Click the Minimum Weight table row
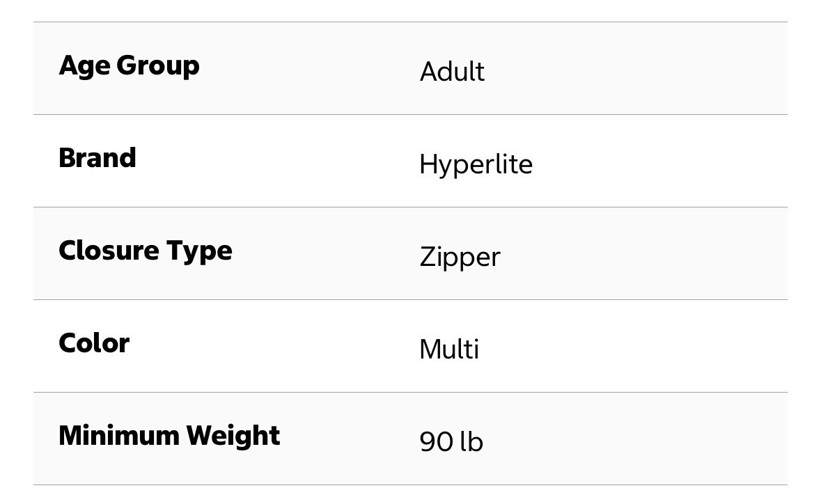The height and width of the screenshot is (504, 821). [x=411, y=439]
